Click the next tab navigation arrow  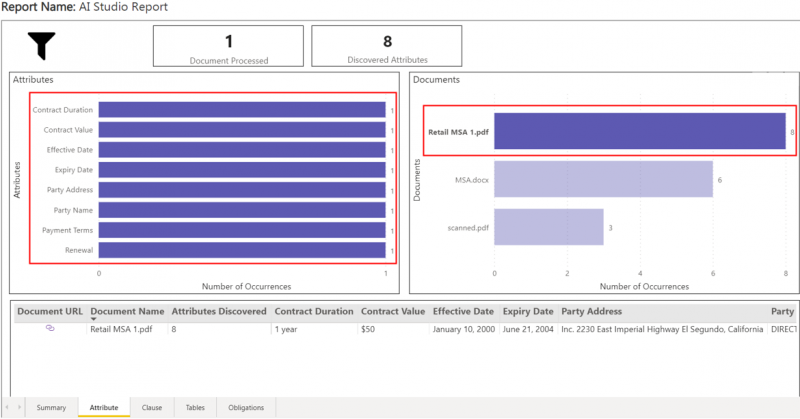(19, 408)
